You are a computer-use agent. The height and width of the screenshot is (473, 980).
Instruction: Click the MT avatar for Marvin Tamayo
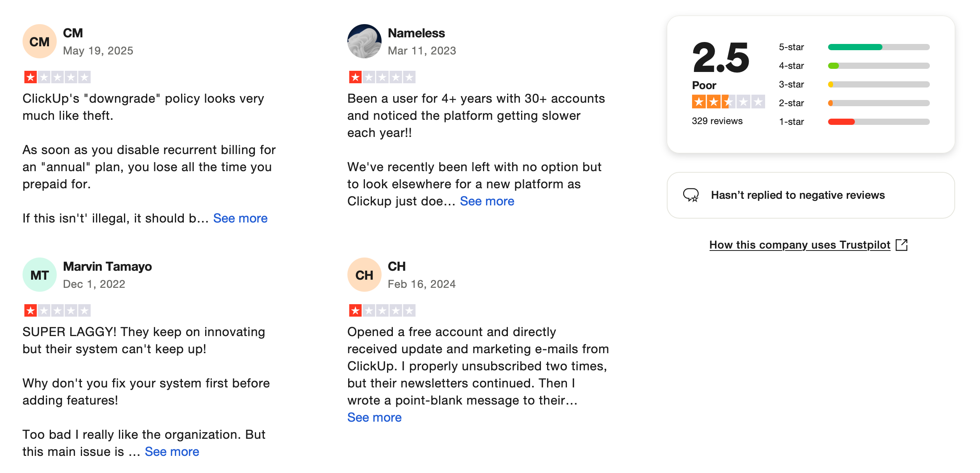pyautogui.click(x=39, y=275)
